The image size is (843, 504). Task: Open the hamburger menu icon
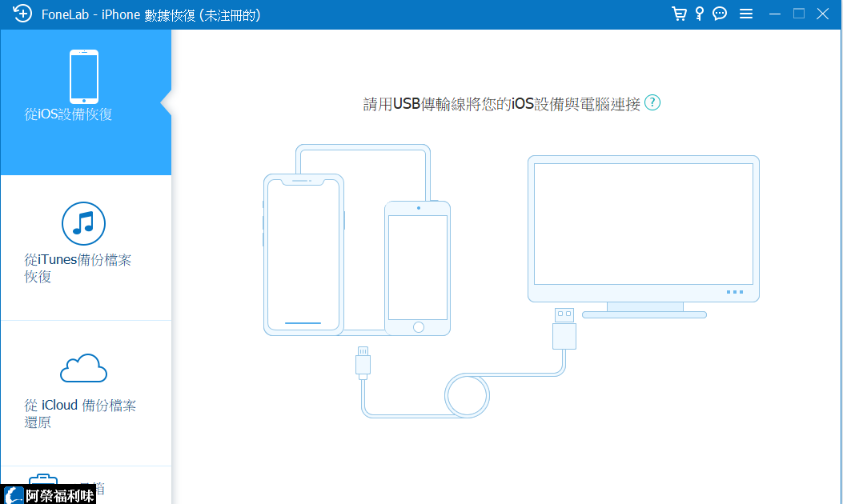pyautogui.click(x=746, y=14)
